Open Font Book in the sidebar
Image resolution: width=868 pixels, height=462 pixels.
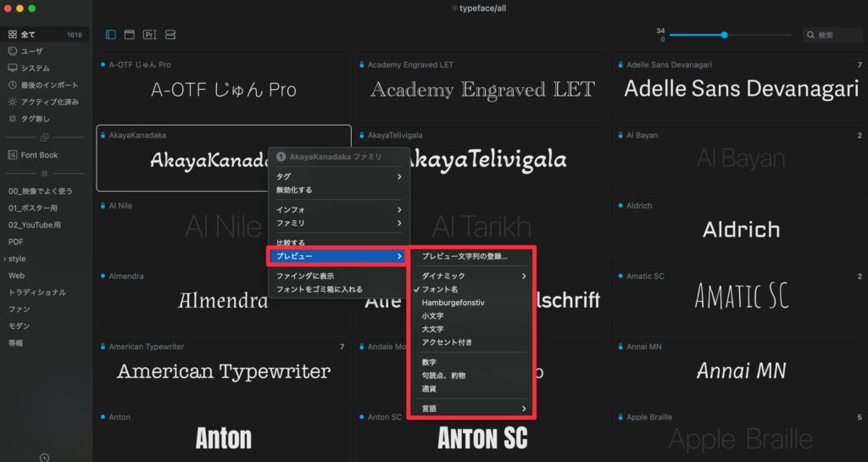pyautogui.click(x=39, y=155)
